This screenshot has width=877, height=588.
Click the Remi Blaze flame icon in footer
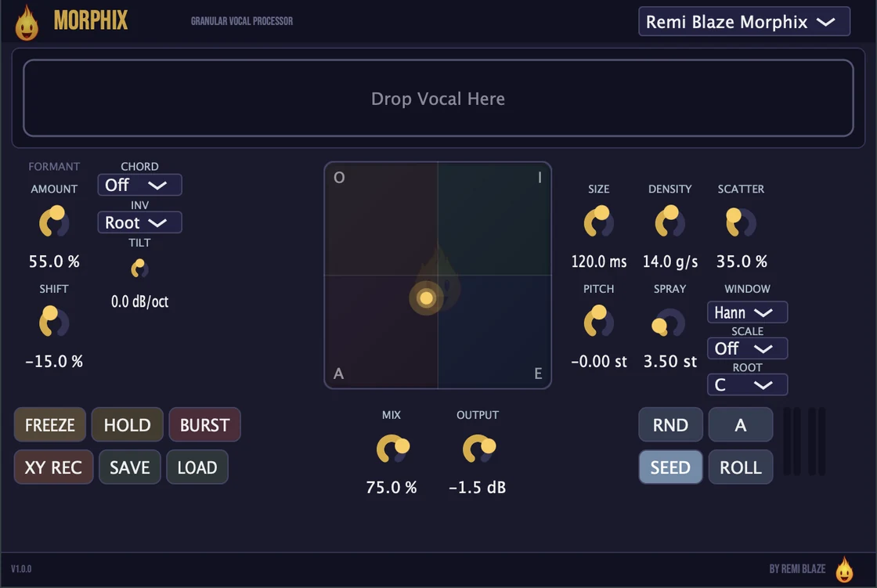pos(844,569)
